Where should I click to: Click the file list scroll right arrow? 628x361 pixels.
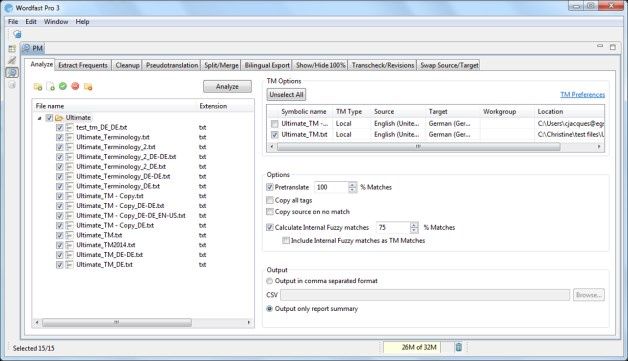[249, 322]
